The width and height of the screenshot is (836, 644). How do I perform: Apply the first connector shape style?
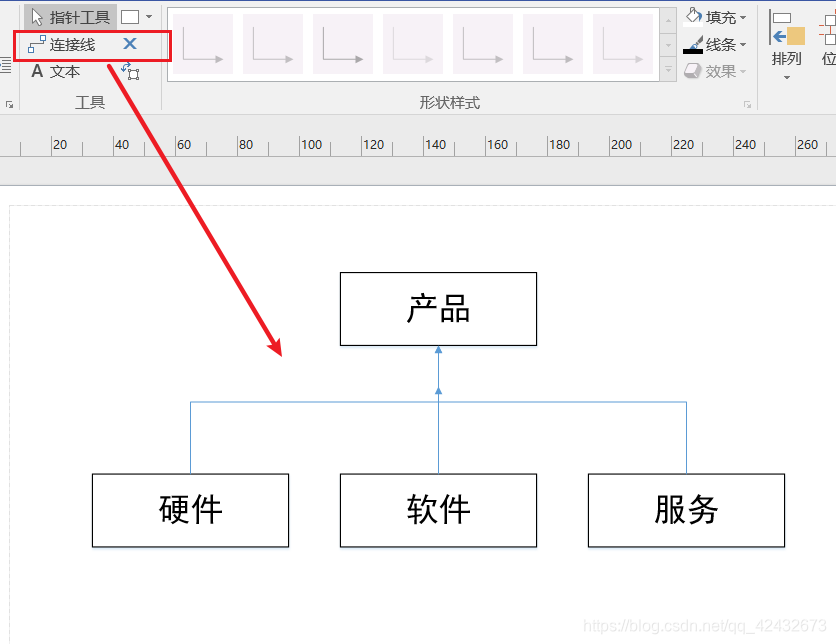click(203, 44)
